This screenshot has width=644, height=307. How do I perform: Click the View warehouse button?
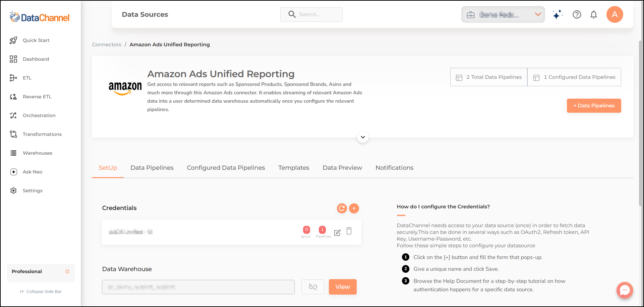tap(343, 287)
